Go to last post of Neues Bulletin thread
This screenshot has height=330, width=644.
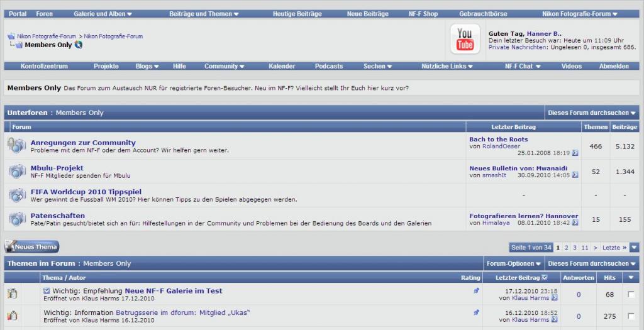[x=575, y=175]
